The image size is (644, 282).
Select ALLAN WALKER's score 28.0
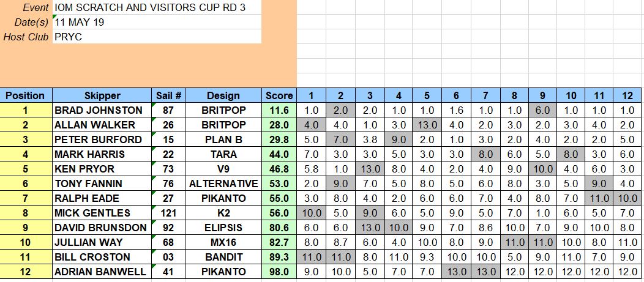(x=279, y=125)
